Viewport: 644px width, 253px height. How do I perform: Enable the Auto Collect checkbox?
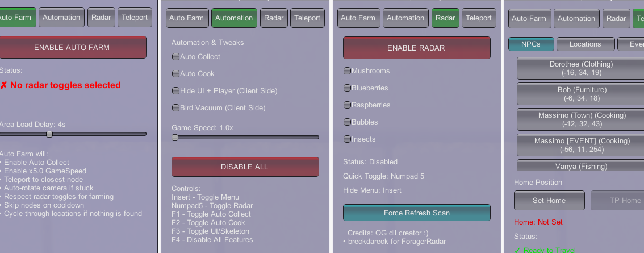click(x=175, y=57)
